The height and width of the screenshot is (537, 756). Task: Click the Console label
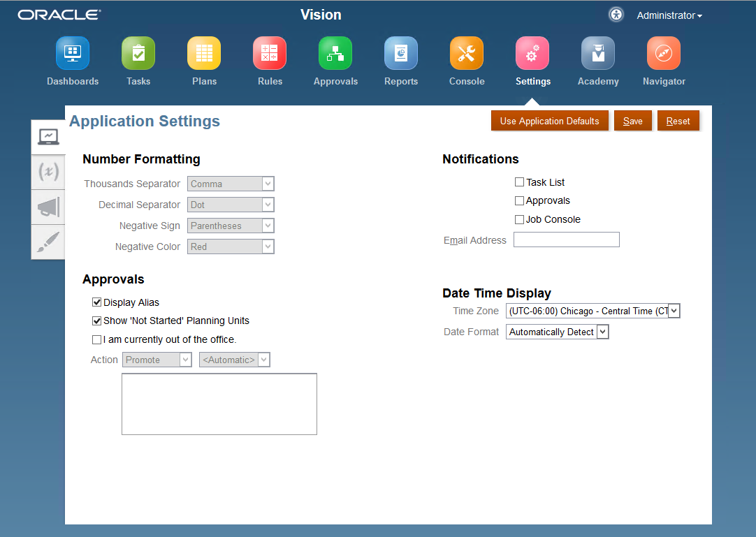(x=467, y=82)
